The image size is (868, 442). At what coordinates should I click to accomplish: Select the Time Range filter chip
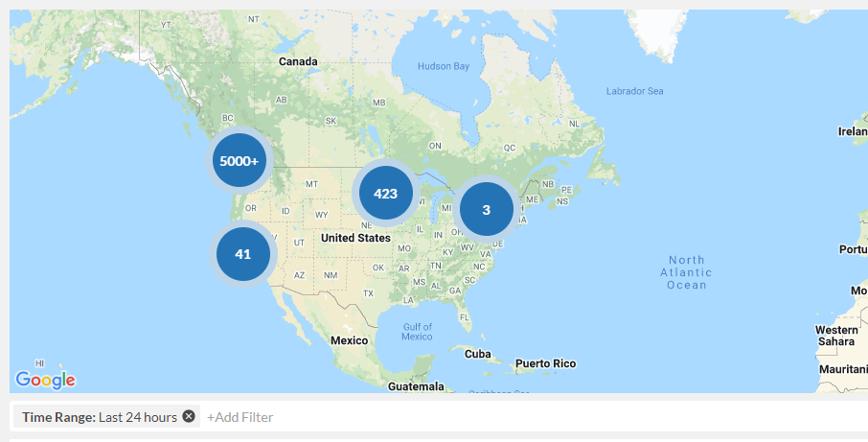[100, 417]
